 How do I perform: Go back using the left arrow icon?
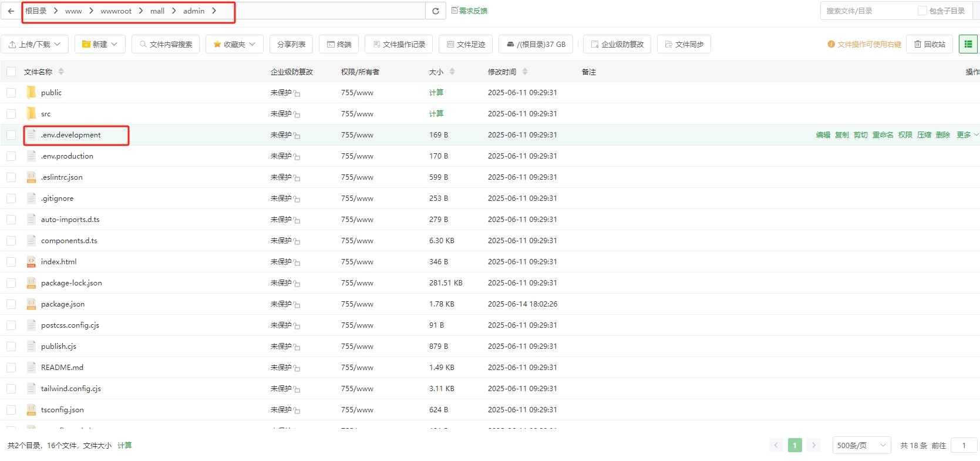click(x=11, y=11)
